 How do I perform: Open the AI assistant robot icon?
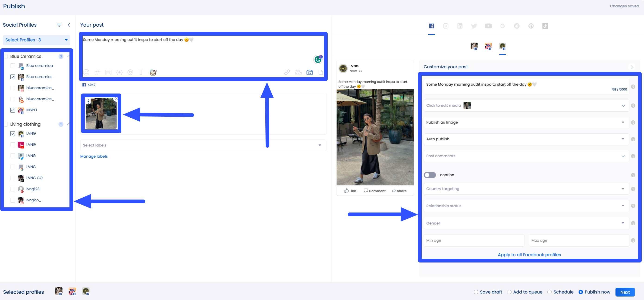pyautogui.click(x=153, y=72)
